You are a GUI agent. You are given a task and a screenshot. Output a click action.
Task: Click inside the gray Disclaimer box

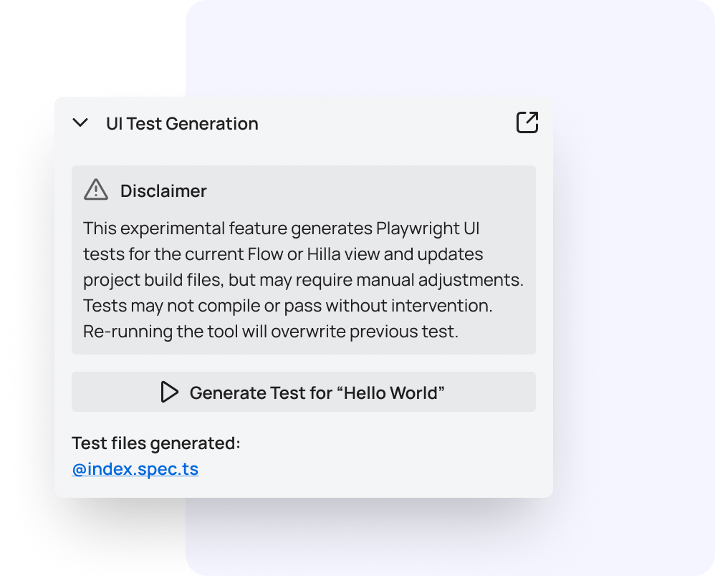(304, 259)
